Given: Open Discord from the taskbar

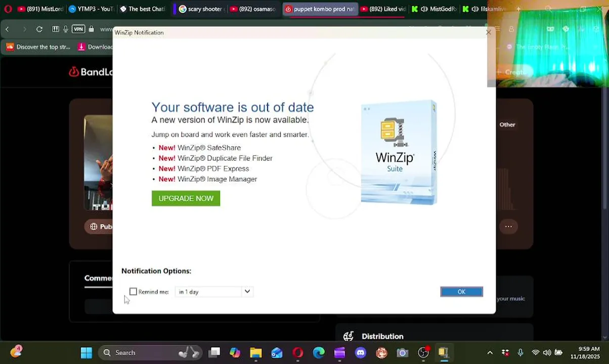Looking at the screenshot, I should pyautogui.click(x=361, y=352).
